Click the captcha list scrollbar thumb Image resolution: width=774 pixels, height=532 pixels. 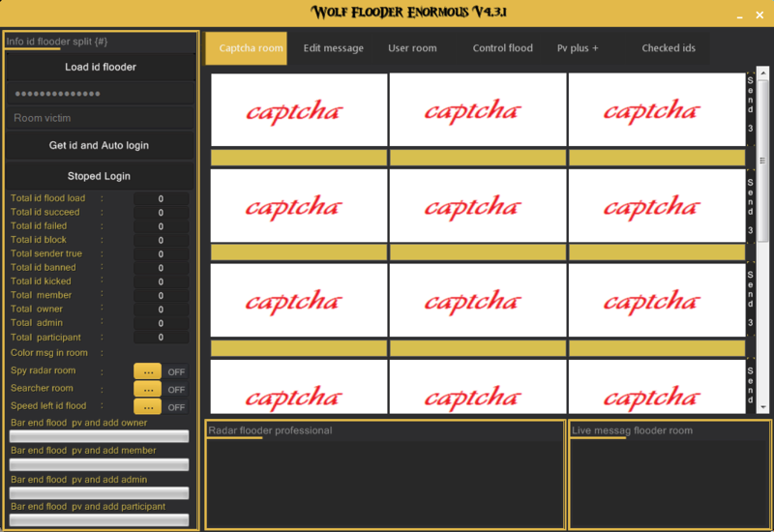point(763,160)
